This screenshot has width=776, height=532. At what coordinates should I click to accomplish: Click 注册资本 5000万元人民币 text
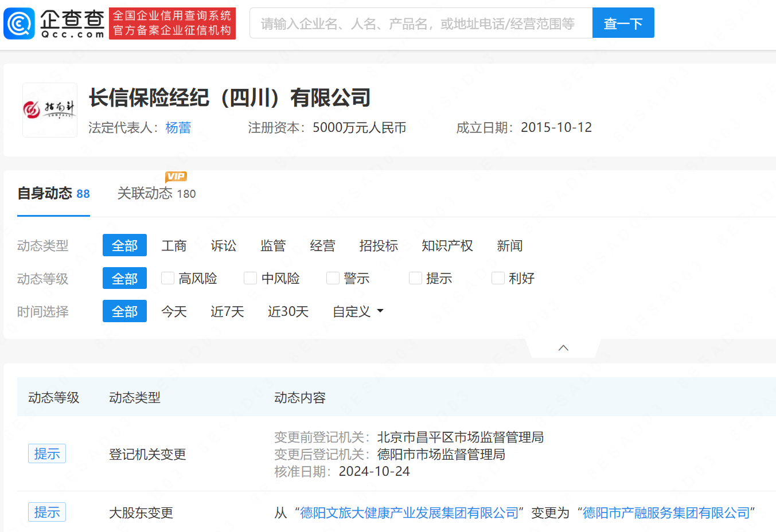tap(327, 127)
